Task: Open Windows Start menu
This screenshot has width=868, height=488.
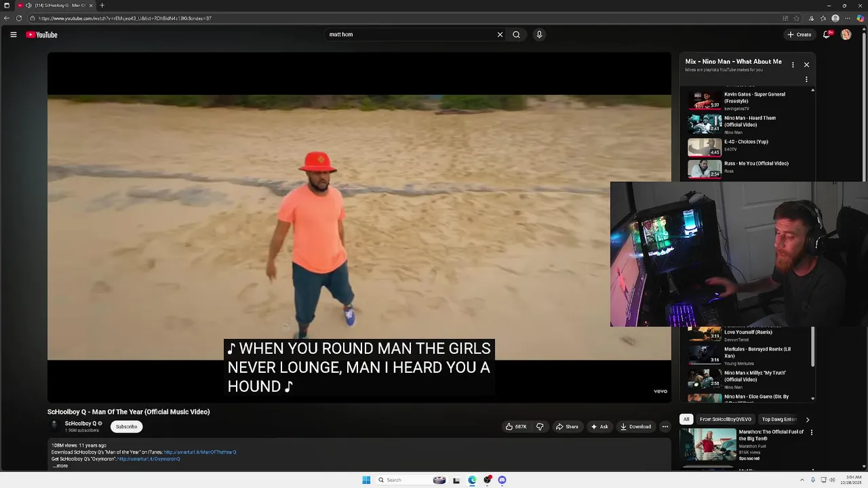Action: [366, 480]
